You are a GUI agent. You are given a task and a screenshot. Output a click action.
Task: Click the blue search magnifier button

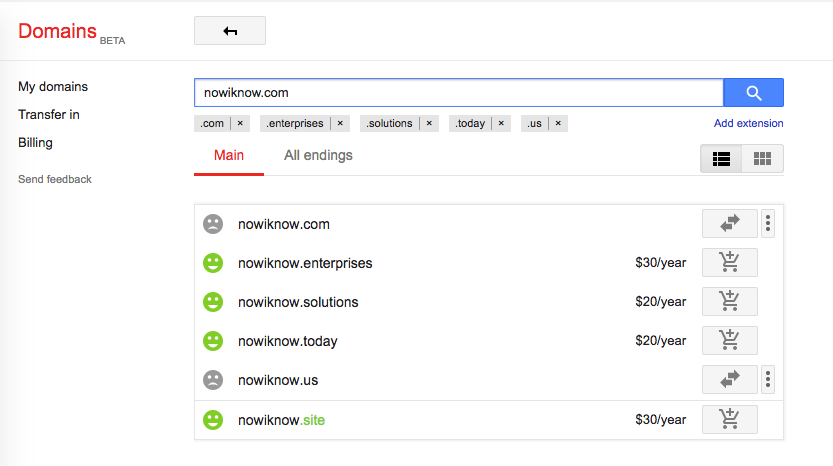[x=753, y=92]
